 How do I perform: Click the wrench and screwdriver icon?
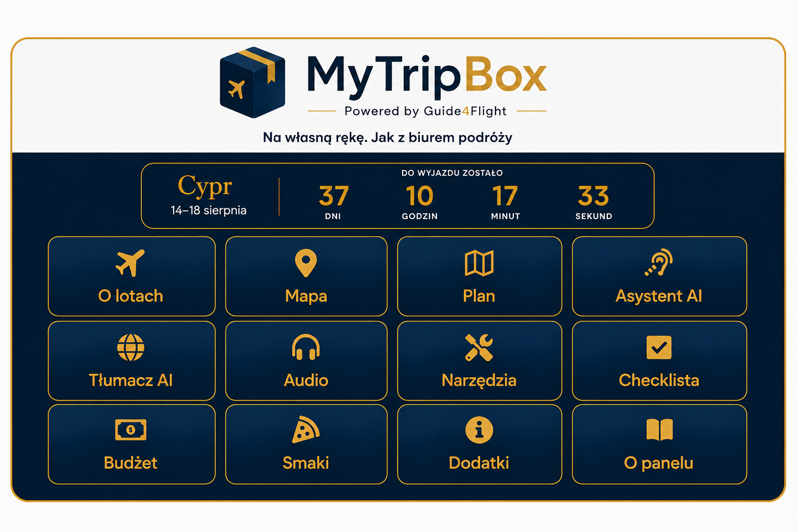[479, 347]
